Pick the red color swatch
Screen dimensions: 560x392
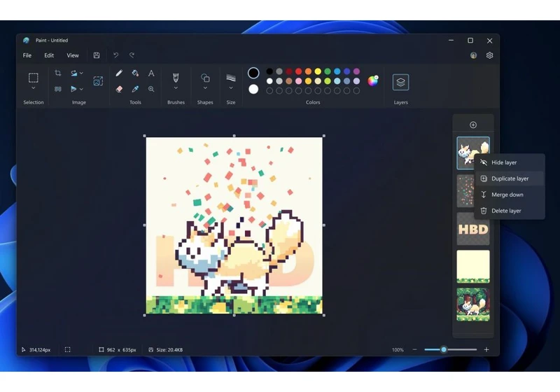click(299, 71)
